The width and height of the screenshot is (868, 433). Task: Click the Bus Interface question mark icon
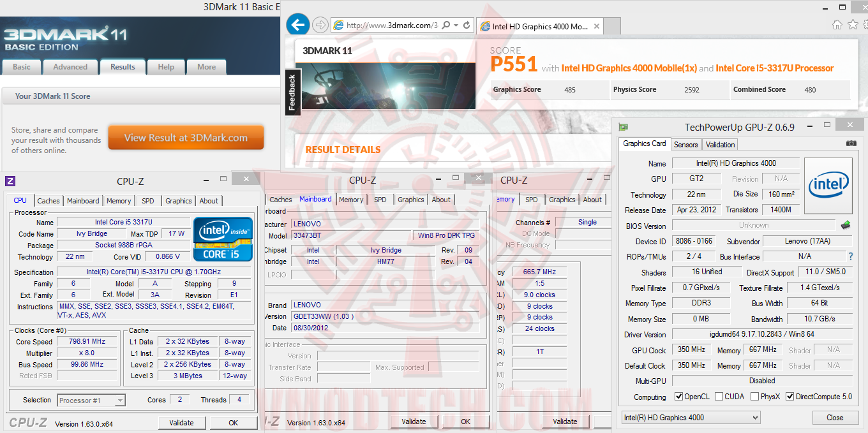[850, 256]
